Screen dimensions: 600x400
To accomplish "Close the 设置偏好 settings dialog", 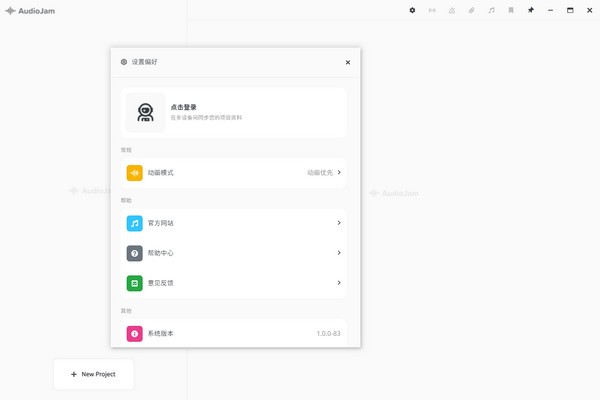I will pos(348,62).
